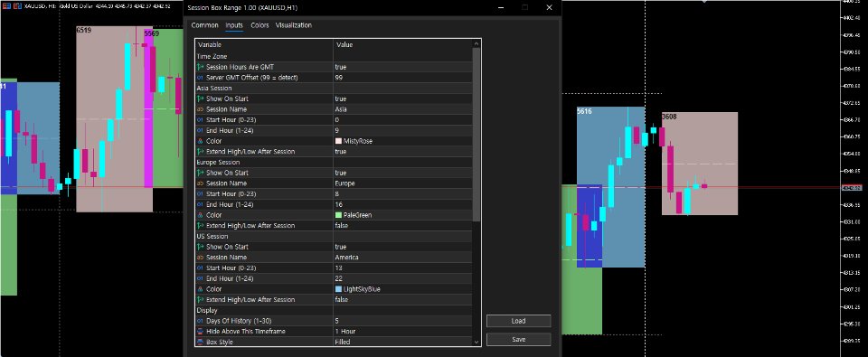
Task: Click the Asia Session Show On Start icon
Action: point(201,99)
